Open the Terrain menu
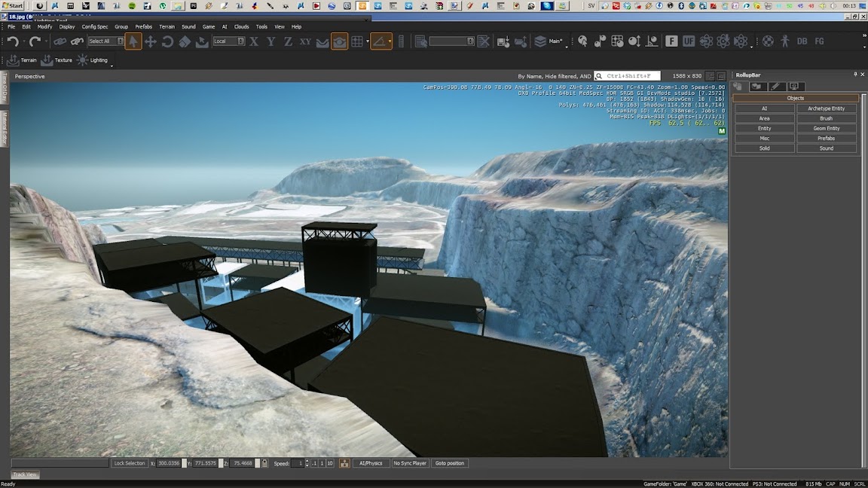 (x=167, y=26)
